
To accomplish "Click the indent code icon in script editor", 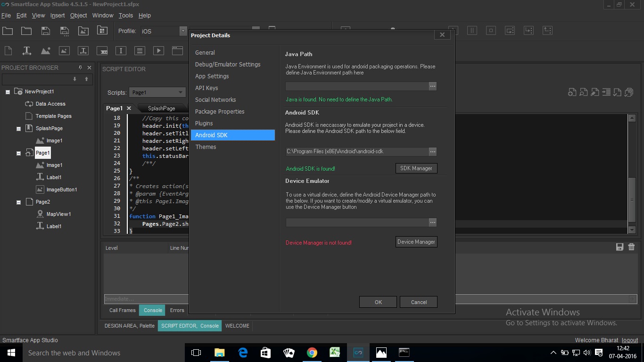I will tap(606, 92).
